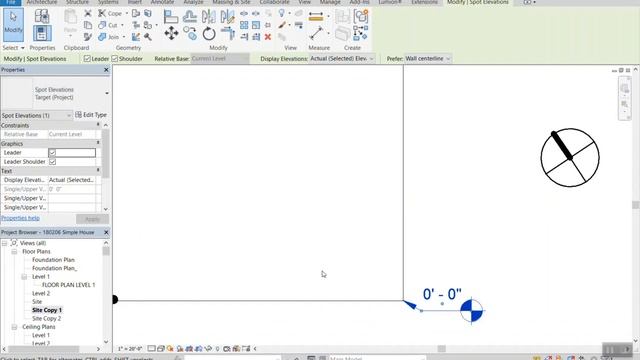Open the Insert ribbon tab

(135, 2)
